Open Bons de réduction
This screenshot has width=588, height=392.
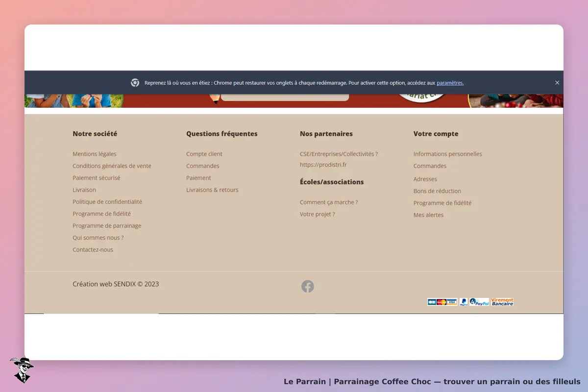point(437,191)
